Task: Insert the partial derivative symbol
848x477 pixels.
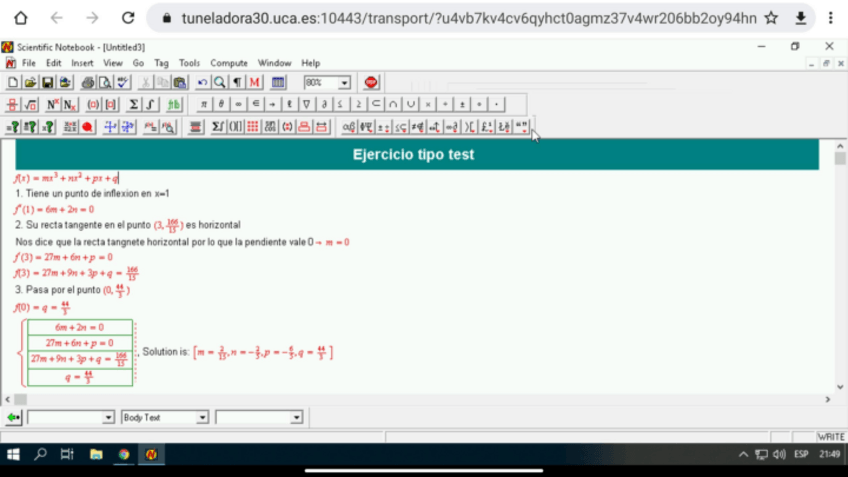Action: (324, 104)
